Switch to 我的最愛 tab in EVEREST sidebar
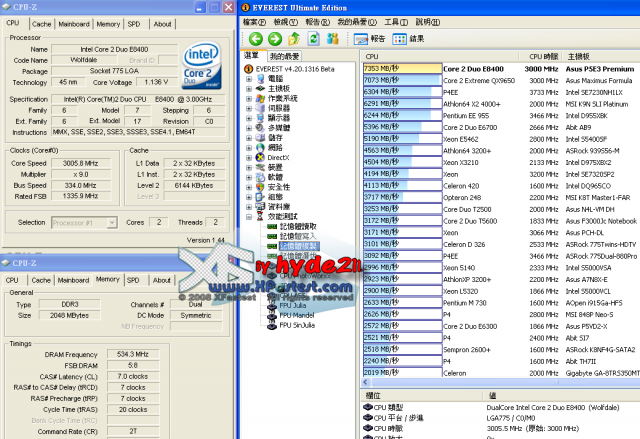 284,56
